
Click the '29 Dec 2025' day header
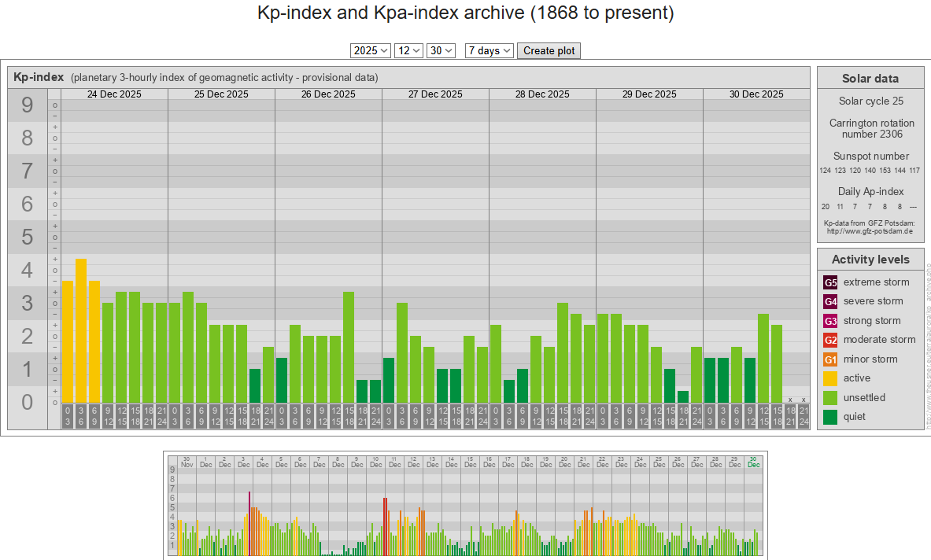pyautogui.click(x=649, y=94)
